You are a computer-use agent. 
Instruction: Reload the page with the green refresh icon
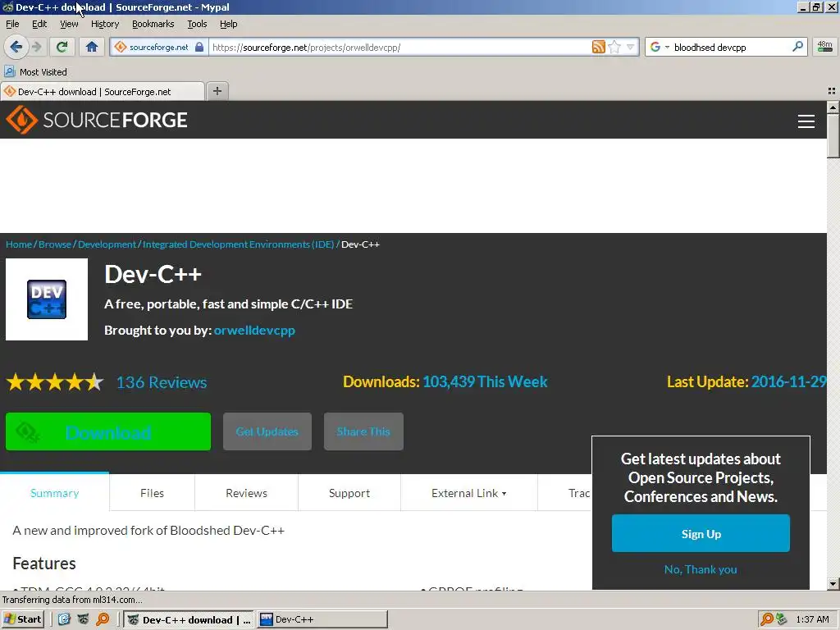click(62, 47)
